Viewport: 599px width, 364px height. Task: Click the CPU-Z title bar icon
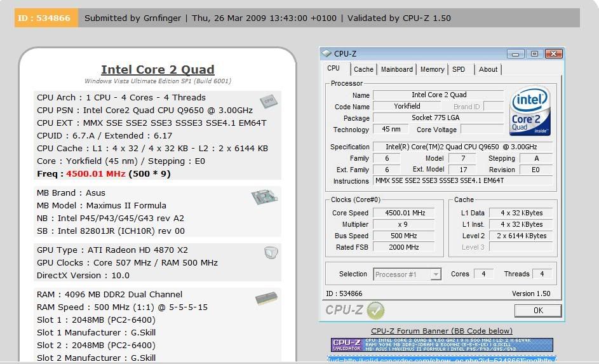(326, 53)
